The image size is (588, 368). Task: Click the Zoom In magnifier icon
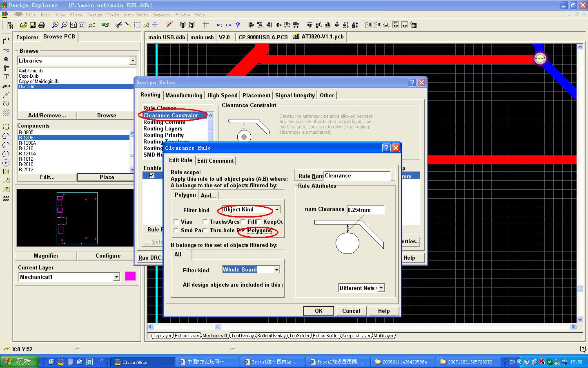tap(55, 25)
